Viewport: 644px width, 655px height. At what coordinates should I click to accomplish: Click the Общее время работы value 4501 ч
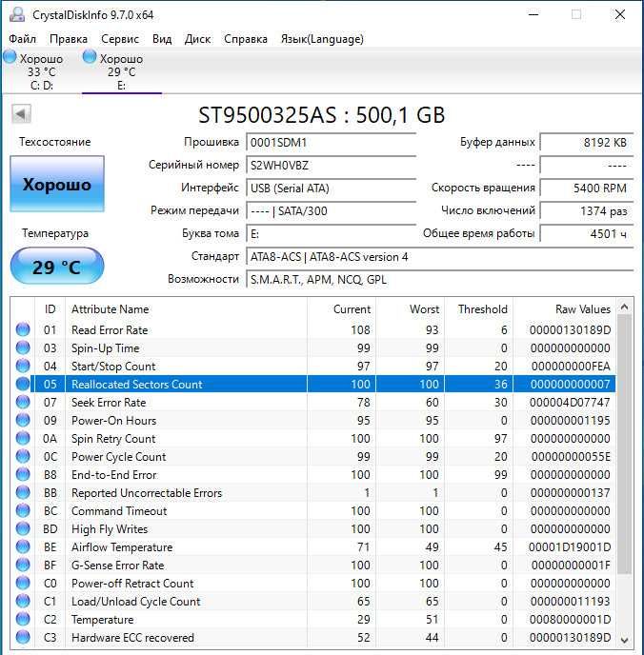click(587, 233)
